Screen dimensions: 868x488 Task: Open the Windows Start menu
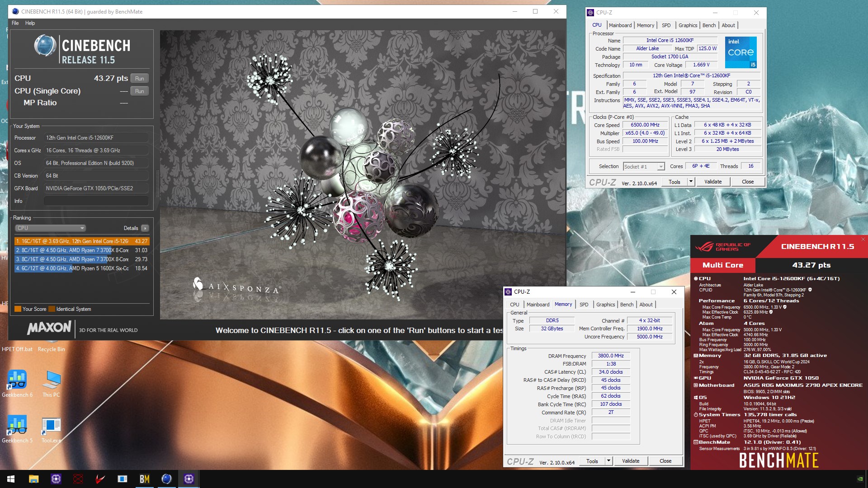11,479
